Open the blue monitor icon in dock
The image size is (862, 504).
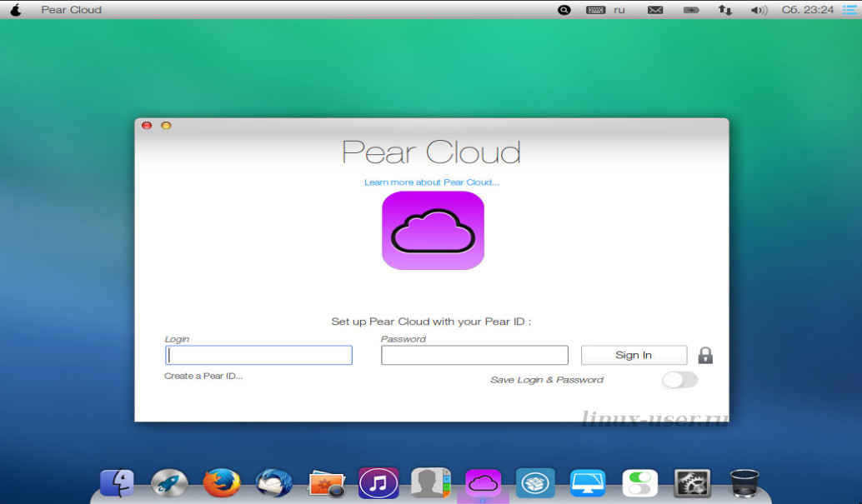pyautogui.click(x=588, y=483)
